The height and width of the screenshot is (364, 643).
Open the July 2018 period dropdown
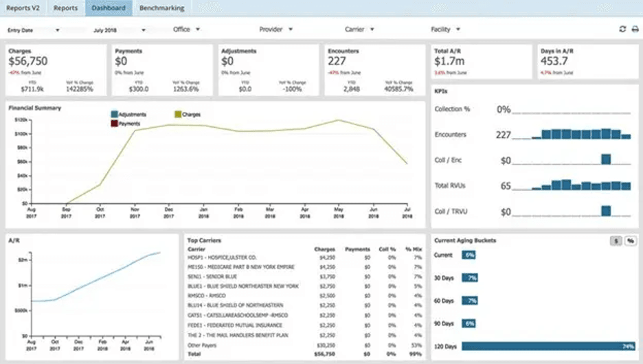point(118,30)
